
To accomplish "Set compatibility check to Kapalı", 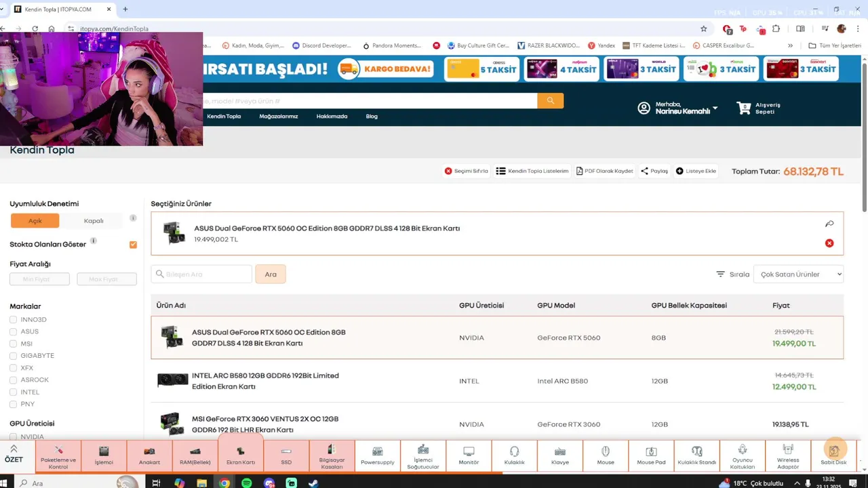I will (94, 220).
